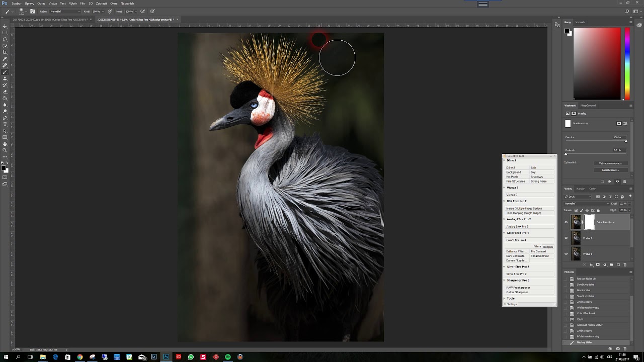Click the Tonal Contrast filter button
The image size is (644, 362).
tap(541, 256)
